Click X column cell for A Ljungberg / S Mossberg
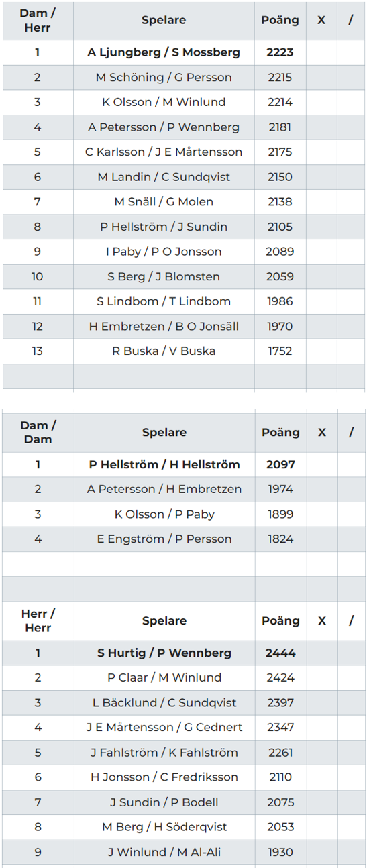This screenshot has height=868, width=367. coord(321,52)
